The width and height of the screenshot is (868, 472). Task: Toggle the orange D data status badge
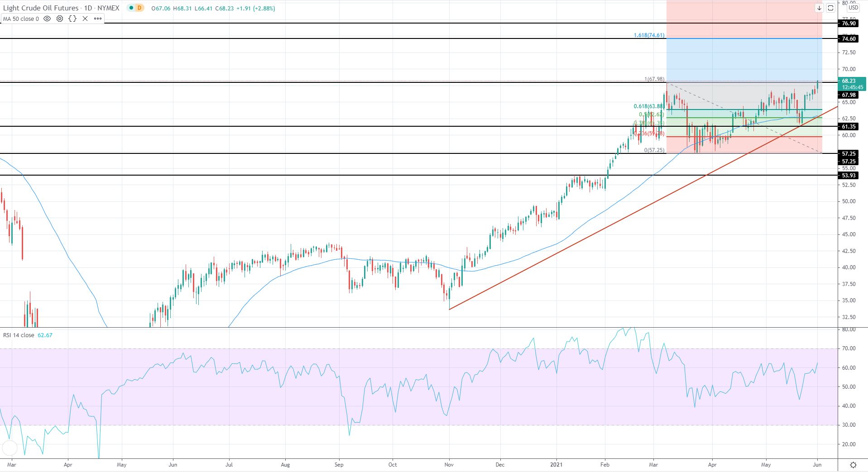(139, 8)
